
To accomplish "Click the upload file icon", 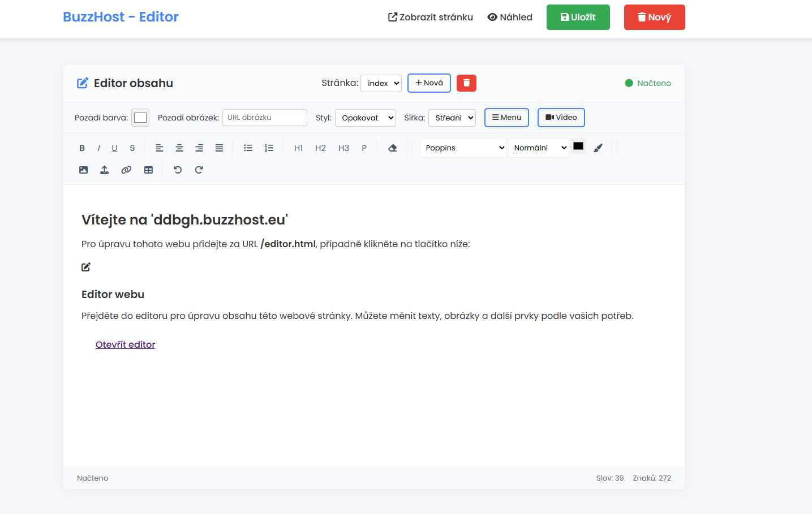I will 105,170.
